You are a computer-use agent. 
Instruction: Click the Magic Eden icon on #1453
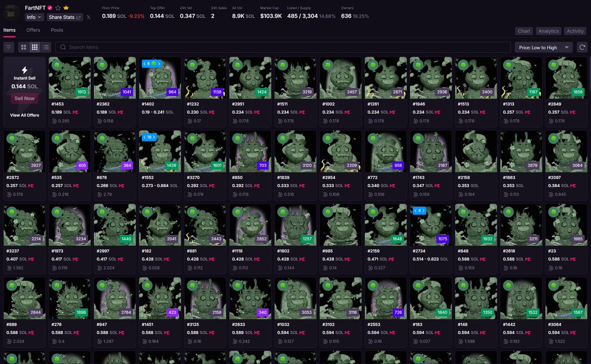click(75, 112)
